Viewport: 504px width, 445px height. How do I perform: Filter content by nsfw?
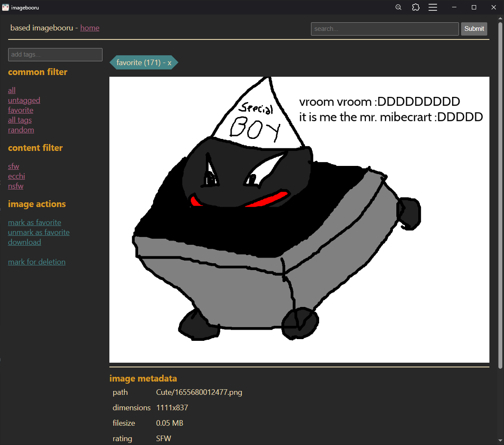(x=16, y=186)
